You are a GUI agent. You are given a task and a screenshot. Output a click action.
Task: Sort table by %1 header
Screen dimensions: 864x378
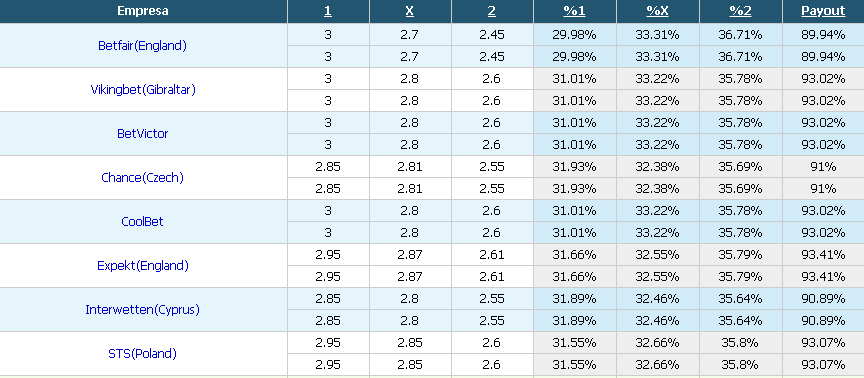click(x=574, y=11)
